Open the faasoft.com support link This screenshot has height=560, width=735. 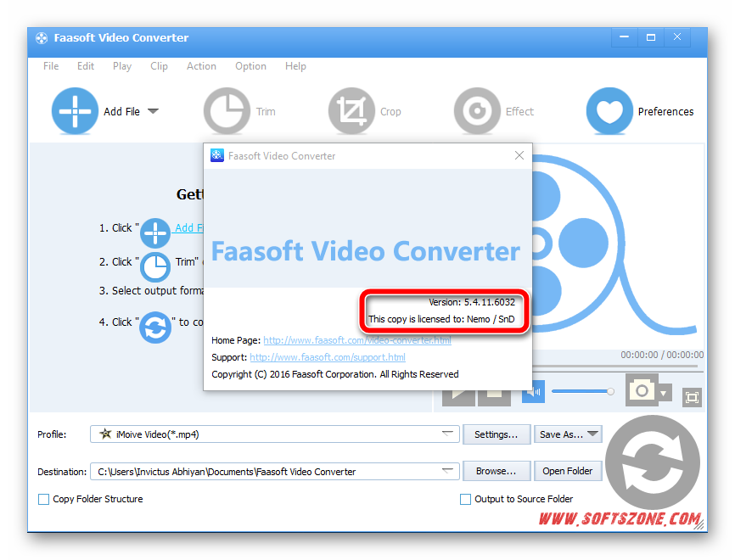[328, 357]
